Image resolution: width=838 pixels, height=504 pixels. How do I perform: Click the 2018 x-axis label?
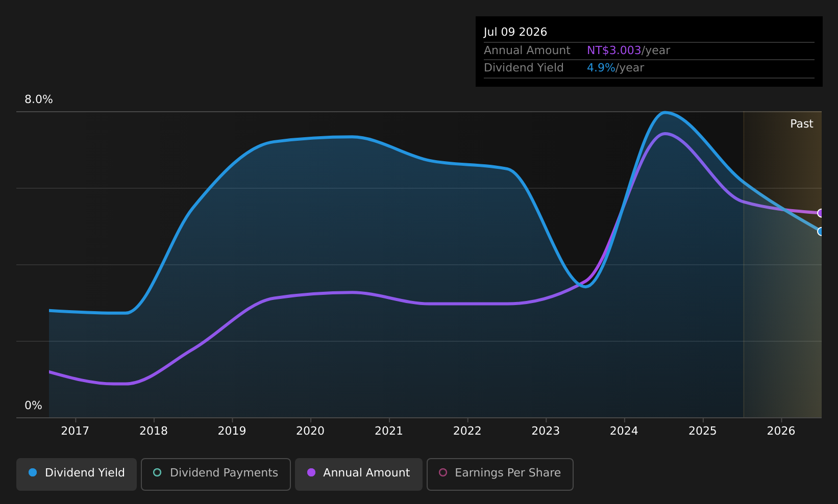154,431
